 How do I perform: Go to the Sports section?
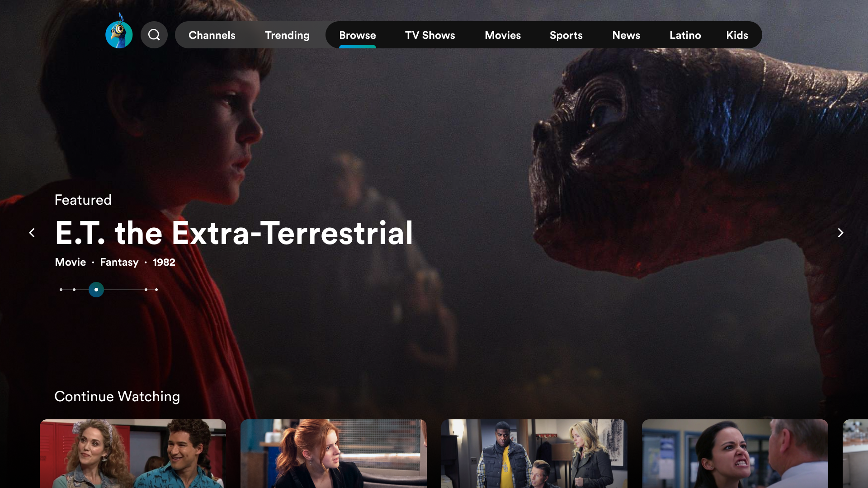point(566,35)
